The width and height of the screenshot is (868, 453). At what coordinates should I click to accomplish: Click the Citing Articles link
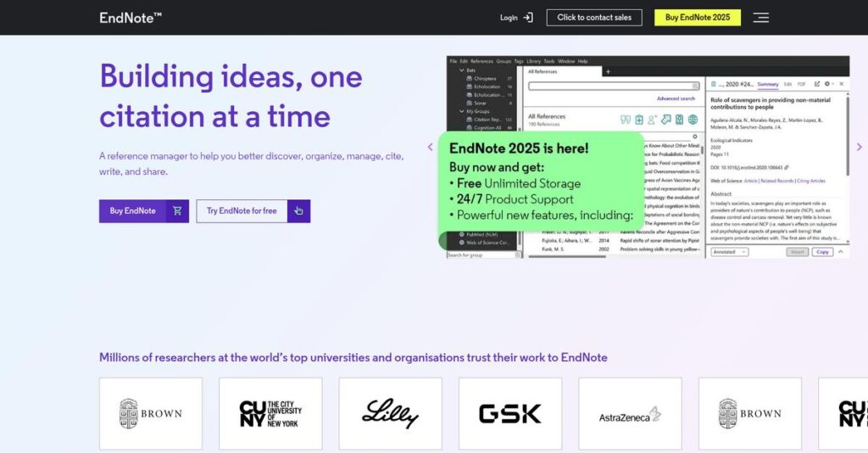[811, 181]
